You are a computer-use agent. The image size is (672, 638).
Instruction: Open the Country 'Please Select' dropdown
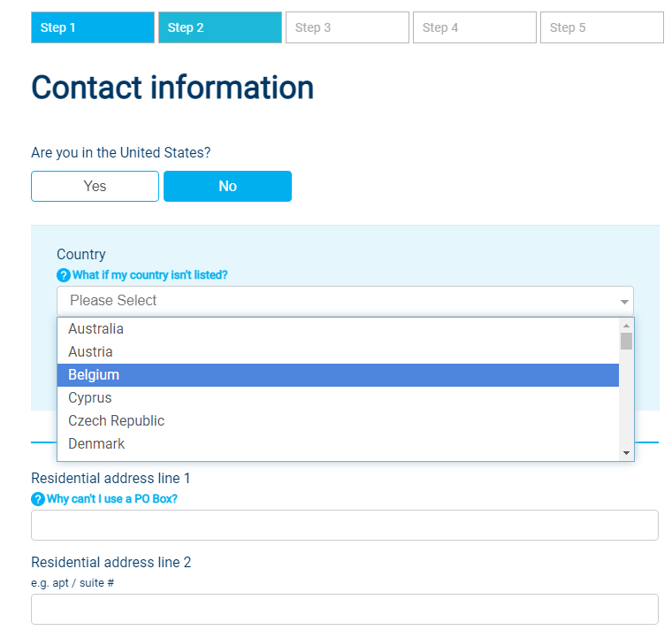(336, 301)
